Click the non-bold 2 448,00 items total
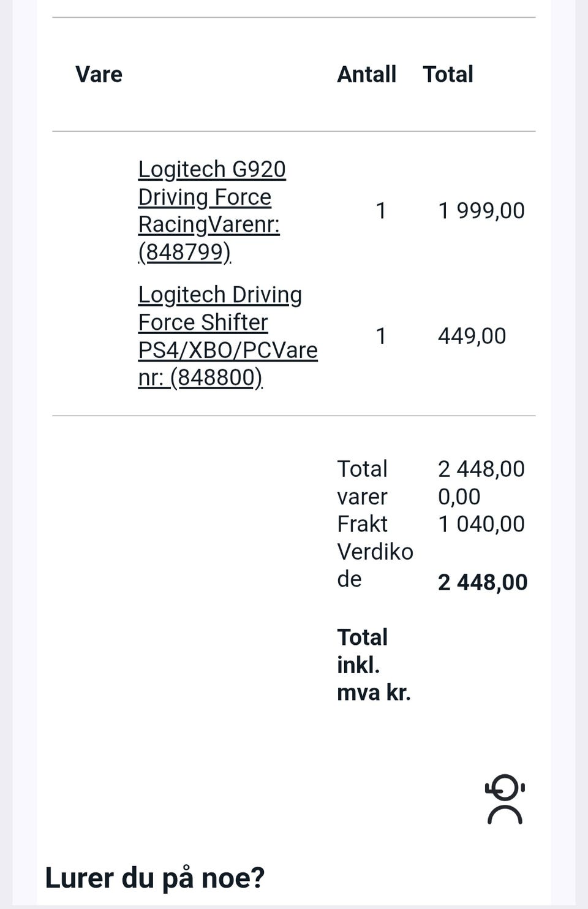The image size is (588, 909). tap(481, 469)
